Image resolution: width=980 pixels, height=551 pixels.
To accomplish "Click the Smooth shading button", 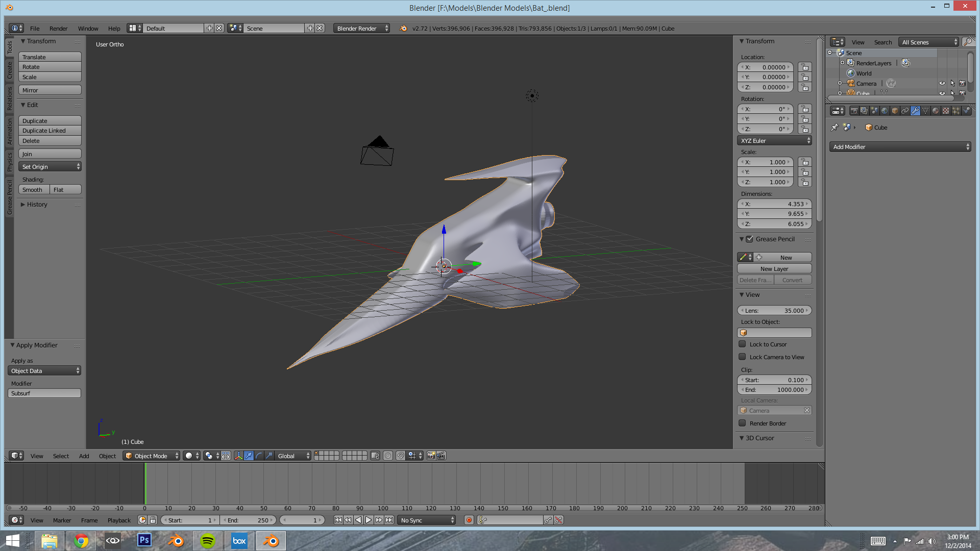I will (34, 190).
